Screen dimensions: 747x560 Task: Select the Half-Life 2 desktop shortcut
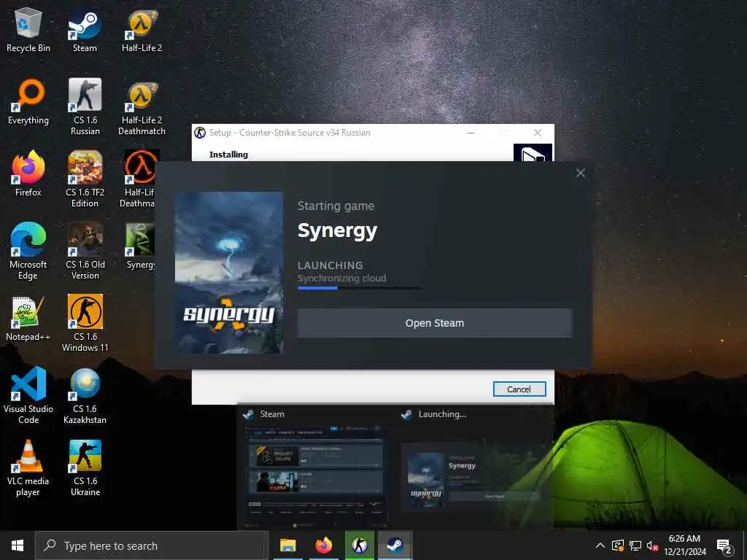(142, 29)
